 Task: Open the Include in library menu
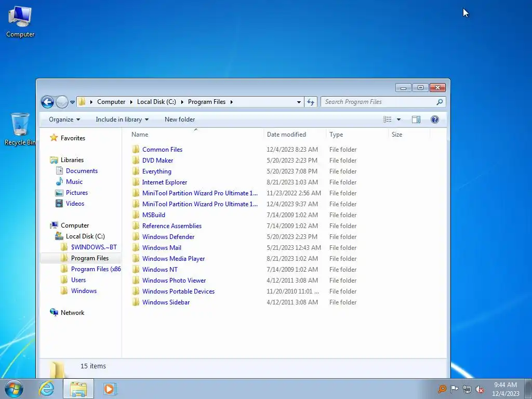click(x=122, y=119)
